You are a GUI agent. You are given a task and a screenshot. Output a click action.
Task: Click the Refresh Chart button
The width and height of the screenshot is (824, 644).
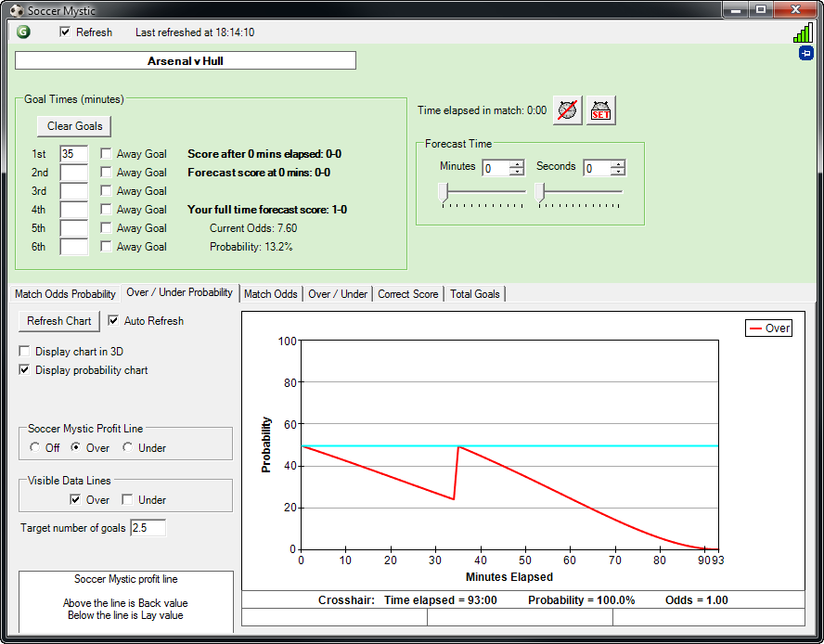pos(58,321)
